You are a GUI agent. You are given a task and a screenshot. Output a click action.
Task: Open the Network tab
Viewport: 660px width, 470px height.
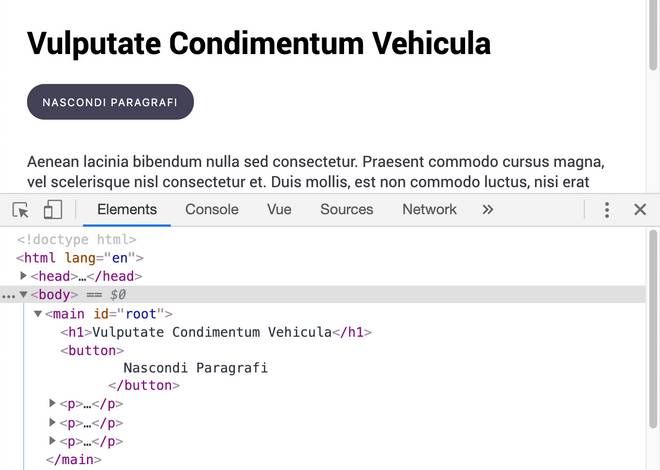click(429, 210)
